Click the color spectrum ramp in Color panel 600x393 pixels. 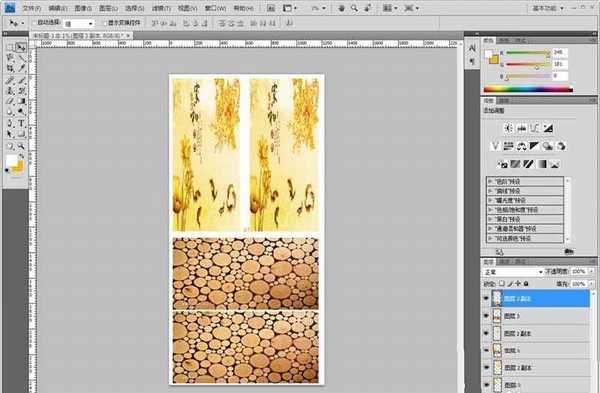(528, 90)
